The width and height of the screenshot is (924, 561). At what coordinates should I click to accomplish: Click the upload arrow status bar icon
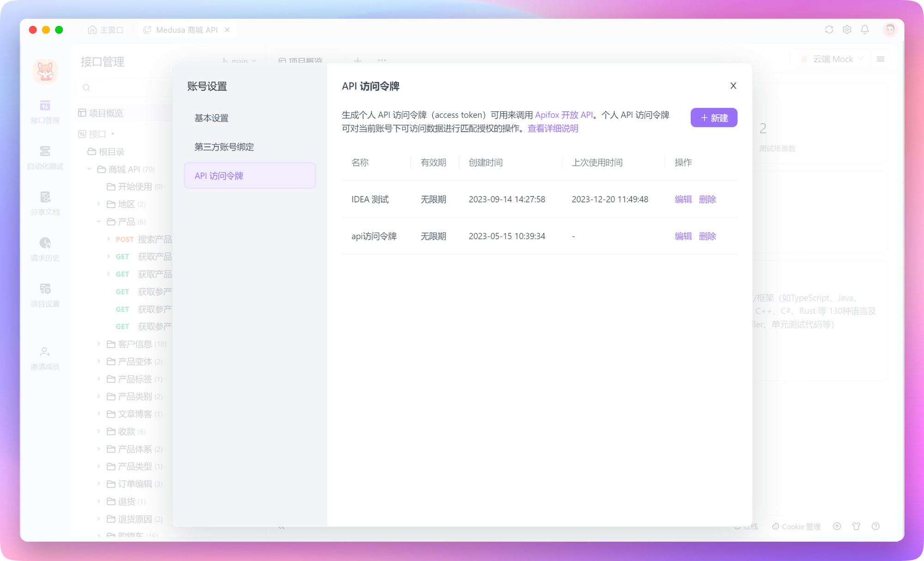click(x=837, y=526)
